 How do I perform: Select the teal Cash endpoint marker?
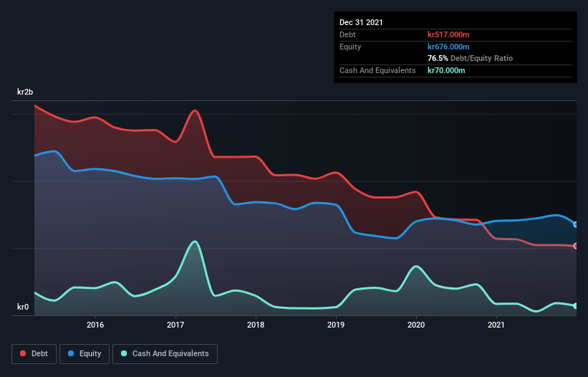pyautogui.click(x=576, y=306)
